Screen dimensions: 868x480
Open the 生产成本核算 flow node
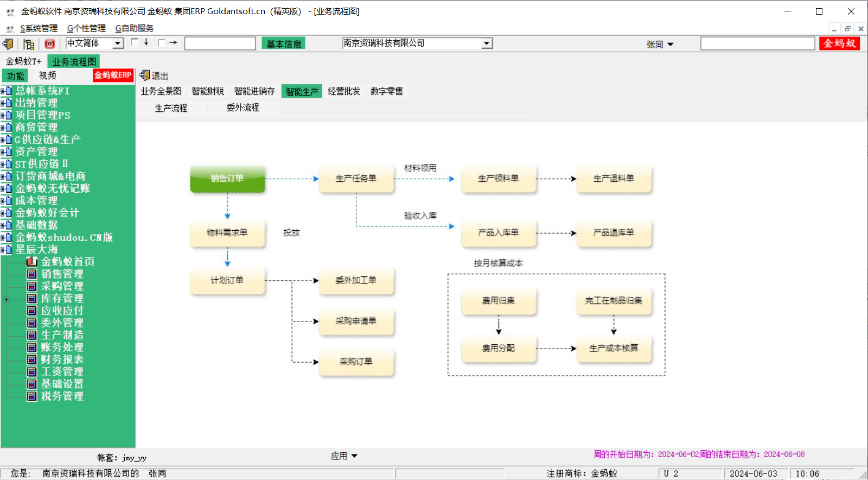pyautogui.click(x=614, y=348)
